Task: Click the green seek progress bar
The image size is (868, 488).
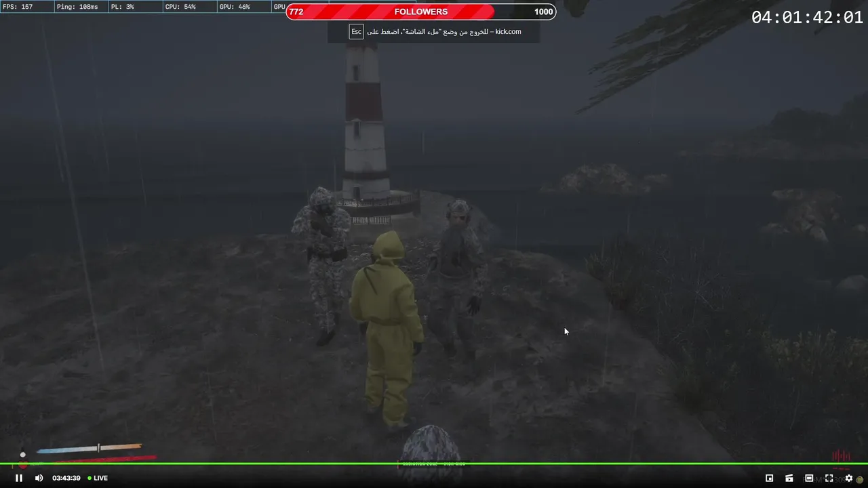Action: coord(434,464)
